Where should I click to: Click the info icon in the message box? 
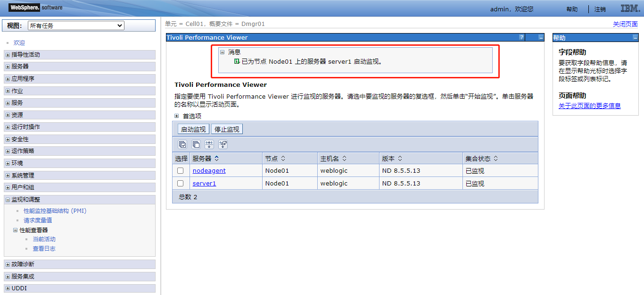(237, 61)
